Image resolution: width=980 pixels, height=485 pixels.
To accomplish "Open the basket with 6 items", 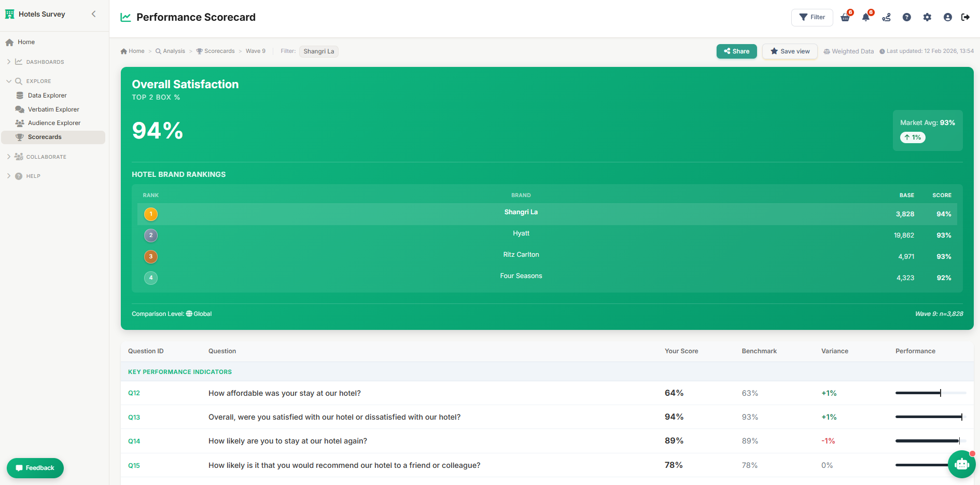I will click(845, 17).
